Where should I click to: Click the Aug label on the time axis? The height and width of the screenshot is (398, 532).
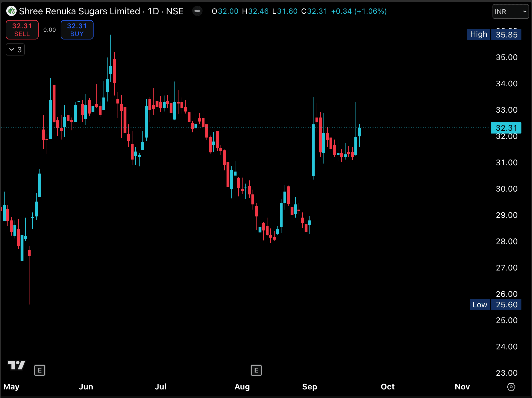[242, 387]
